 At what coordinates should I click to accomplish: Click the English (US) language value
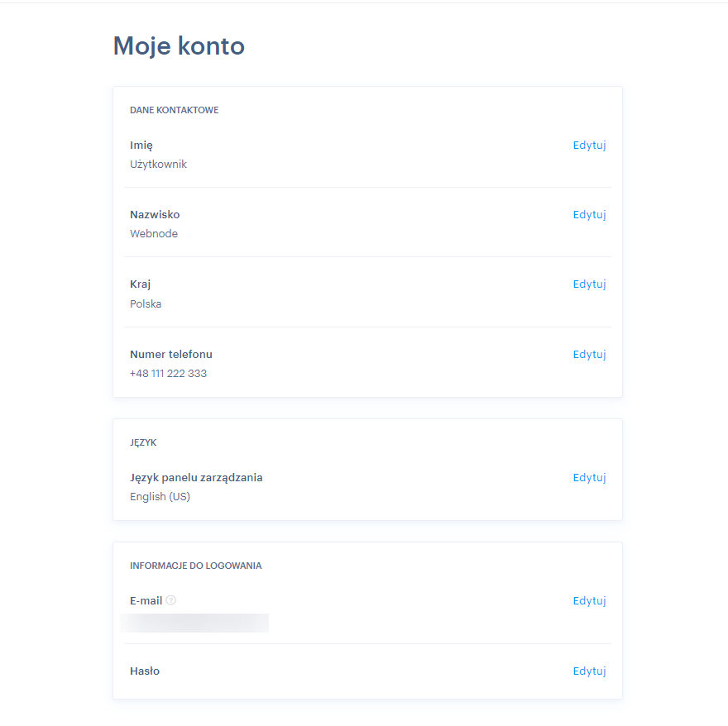(160, 497)
